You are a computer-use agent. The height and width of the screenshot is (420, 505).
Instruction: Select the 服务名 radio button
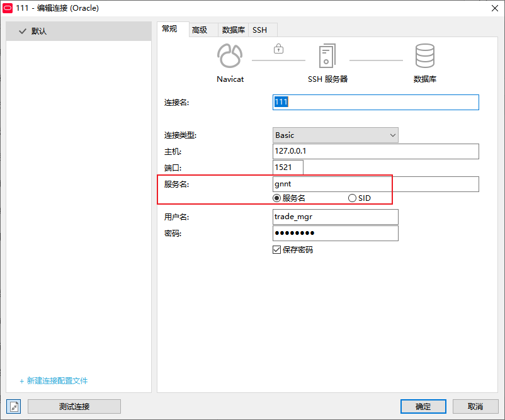pyautogui.click(x=276, y=198)
